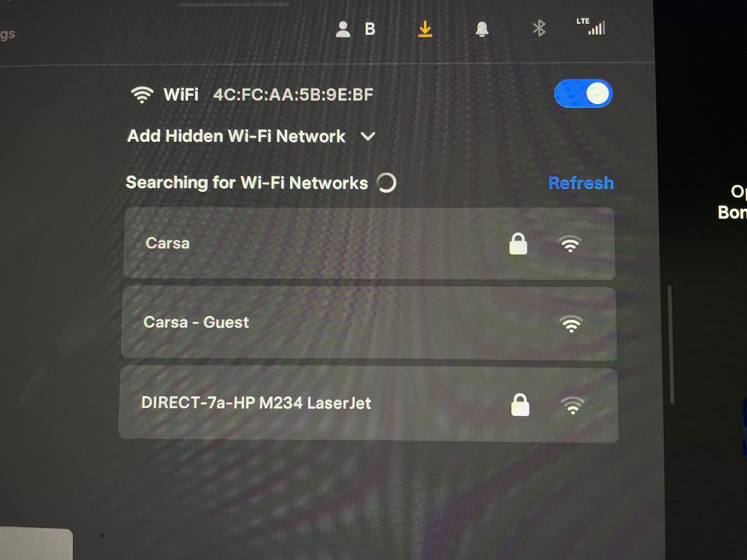747x560 pixels.
Task: Turn off the WiFi toggle switch
Action: pyautogui.click(x=583, y=94)
